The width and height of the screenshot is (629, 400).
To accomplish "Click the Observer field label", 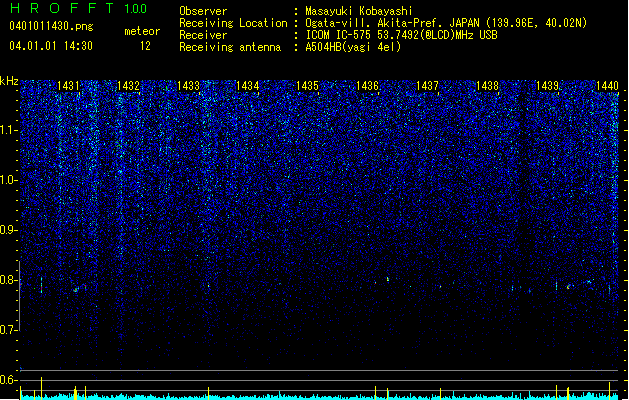I will coord(203,11).
